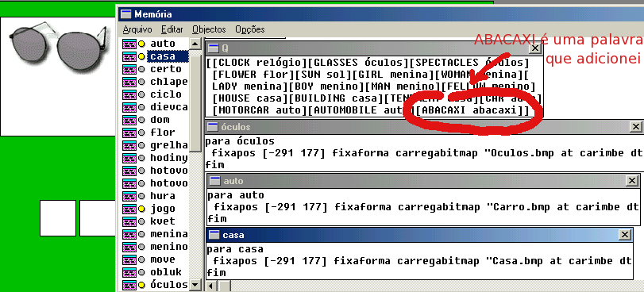The image size is (644, 292).
Task: Click the auto sub-window title icon
Action: [215, 181]
